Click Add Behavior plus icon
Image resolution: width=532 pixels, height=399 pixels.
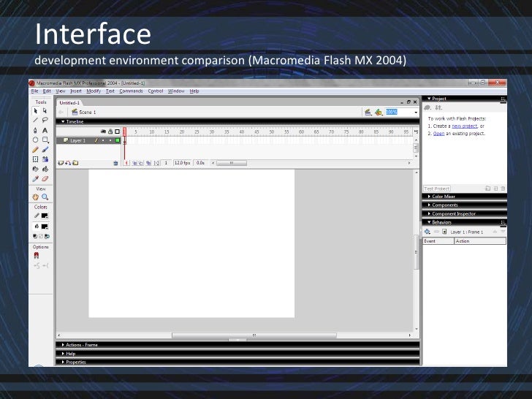click(x=427, y=232)
